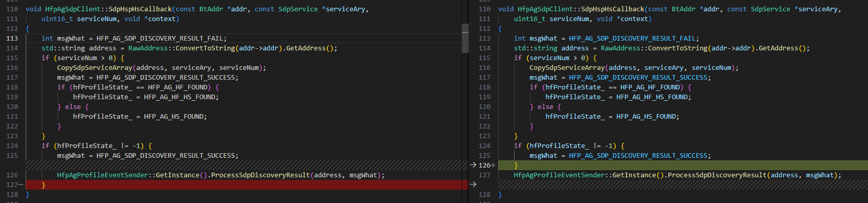Screen dimensions: 868x203
Task: Click line number 126+ in the right pane
Action: (487, 165)
